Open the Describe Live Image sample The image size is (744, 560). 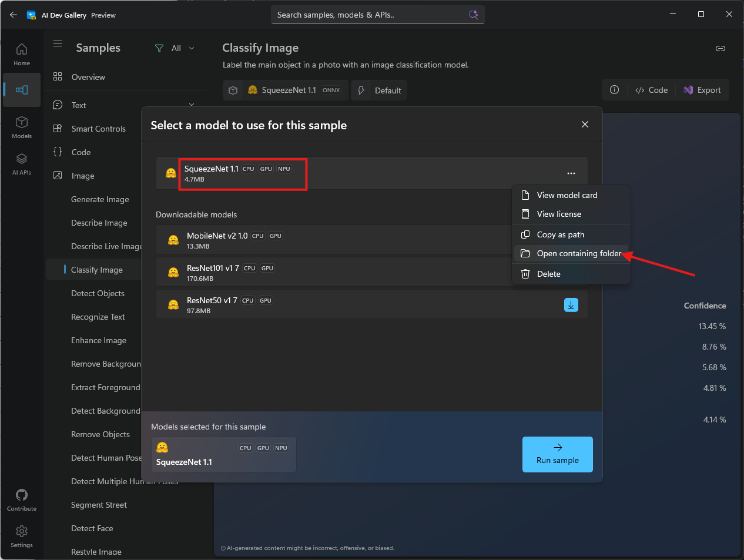(106, 246)
